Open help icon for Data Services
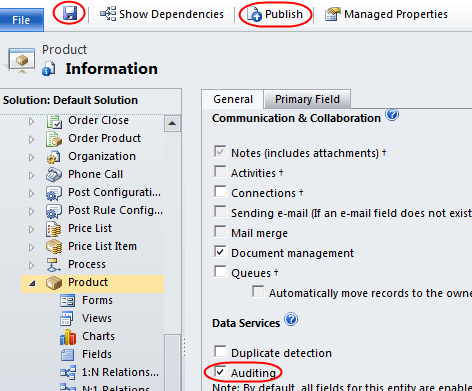472x391 pixels. tap(291, 319)
